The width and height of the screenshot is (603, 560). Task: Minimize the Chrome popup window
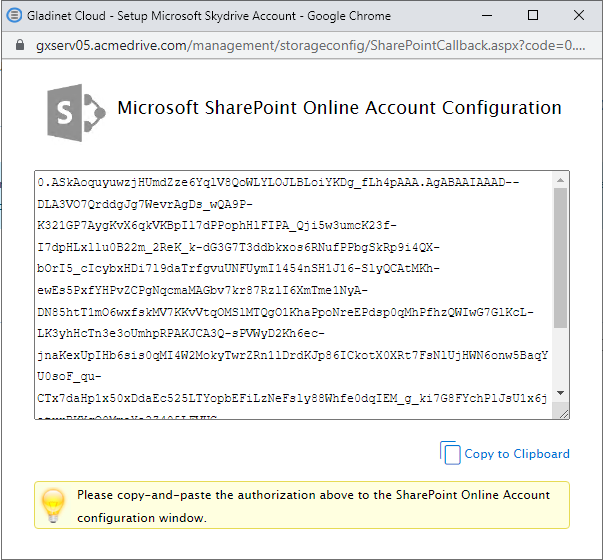[487, 15]
